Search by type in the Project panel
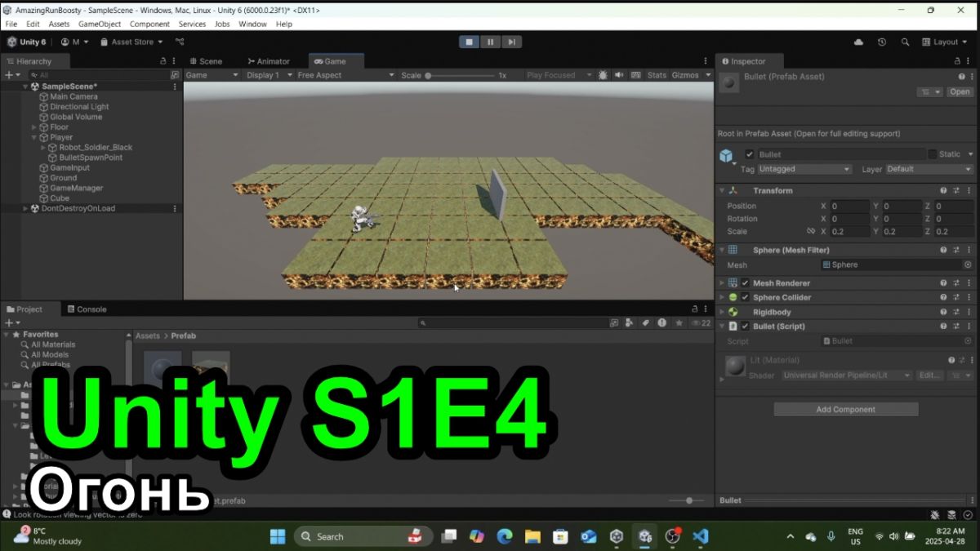The height and width of the screenshot is (551, 980). click(x=630, y=323)
